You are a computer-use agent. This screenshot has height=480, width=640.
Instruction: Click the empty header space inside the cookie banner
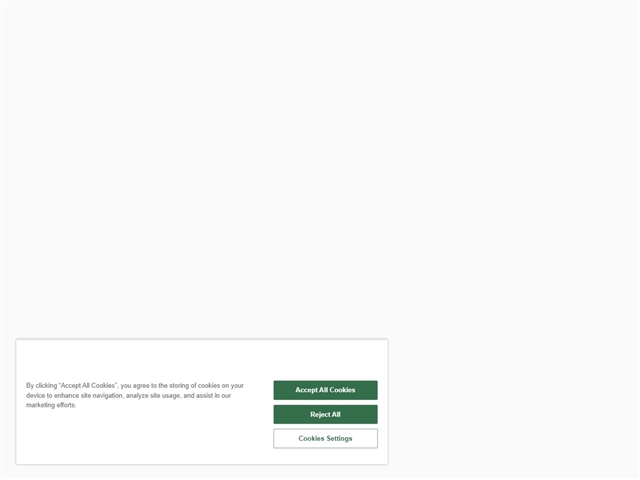[202, 358]
